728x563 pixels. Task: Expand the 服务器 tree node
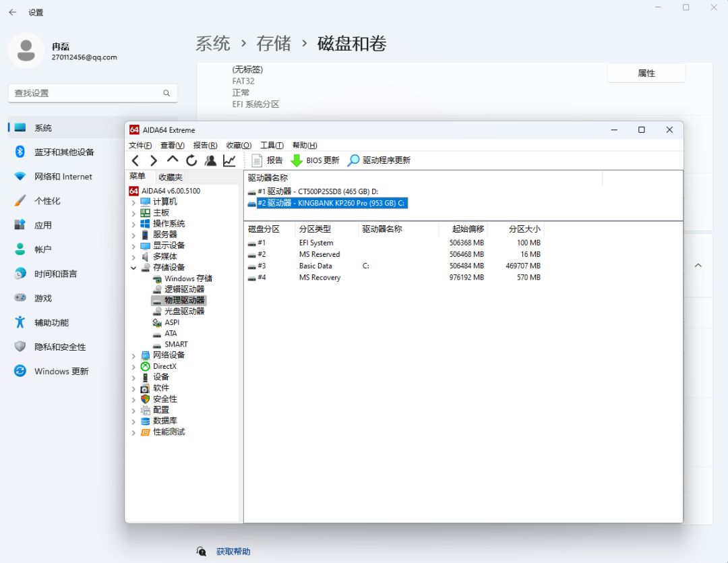tap(133, 235)
